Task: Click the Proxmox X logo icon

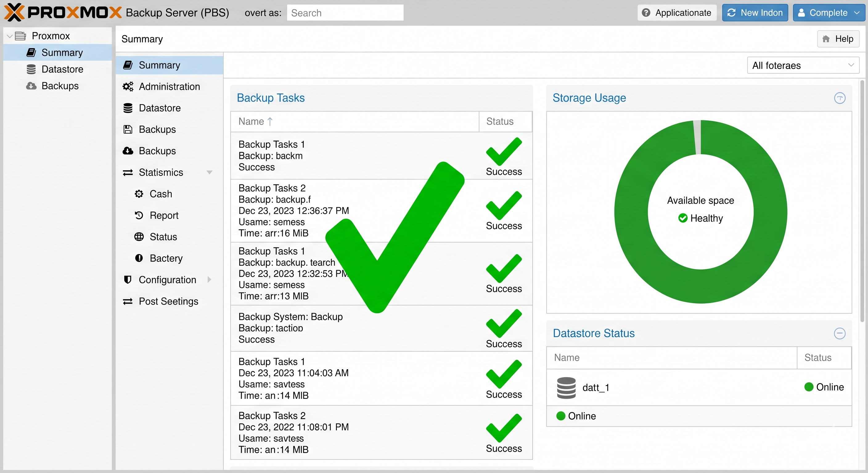Action: [x=14, y=12]
